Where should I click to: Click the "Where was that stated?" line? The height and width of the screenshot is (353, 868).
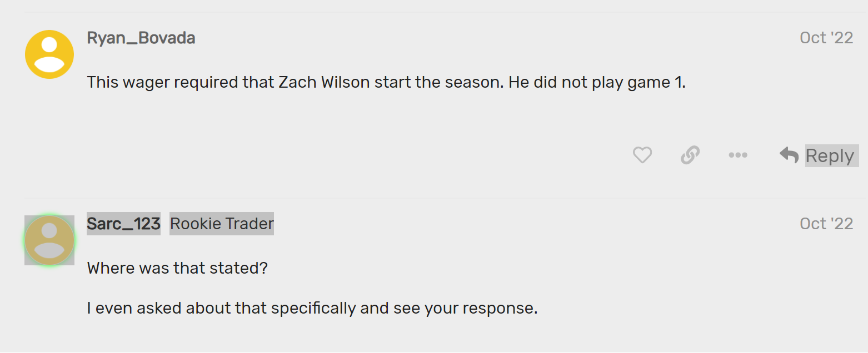coord(177,269)
